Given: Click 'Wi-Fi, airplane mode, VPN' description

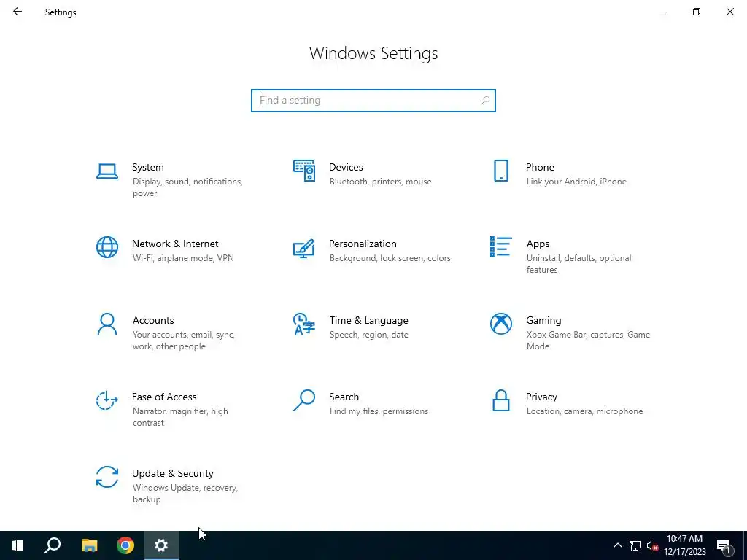Looking at the screenshot, I should 183,258.
